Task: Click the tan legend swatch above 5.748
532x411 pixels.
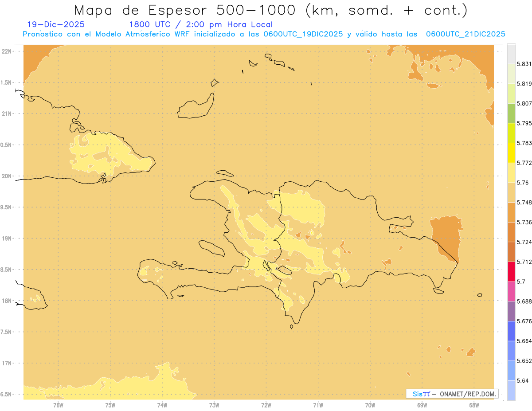Action: 511,192
